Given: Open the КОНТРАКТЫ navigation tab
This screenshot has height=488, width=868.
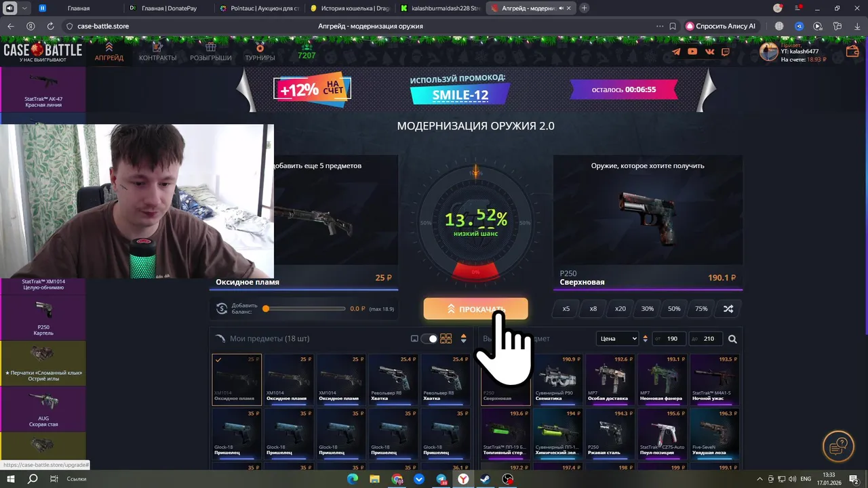Looking at the screenshot, I should pos(158,53).
